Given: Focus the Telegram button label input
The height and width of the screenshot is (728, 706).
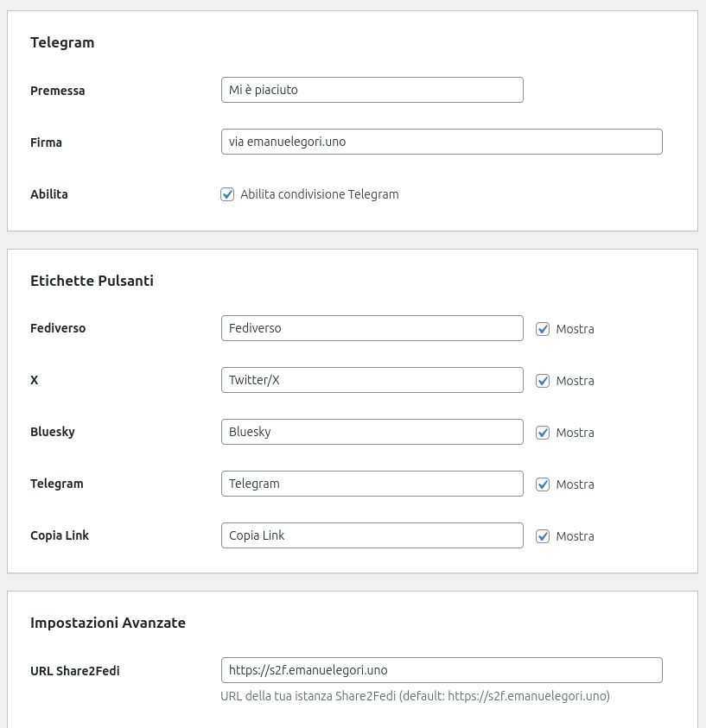Looking at the screenshot, I should 372,484.
